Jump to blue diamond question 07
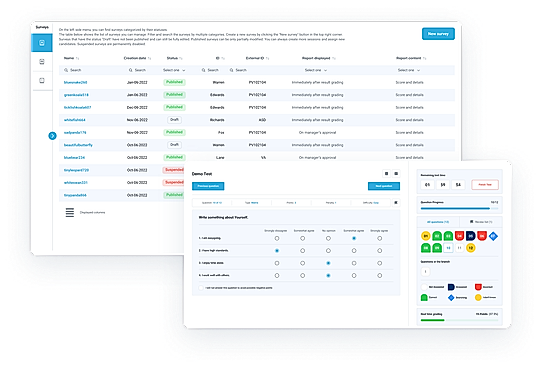The height and width of the screenshot is (368, 541). click(493, 236)
